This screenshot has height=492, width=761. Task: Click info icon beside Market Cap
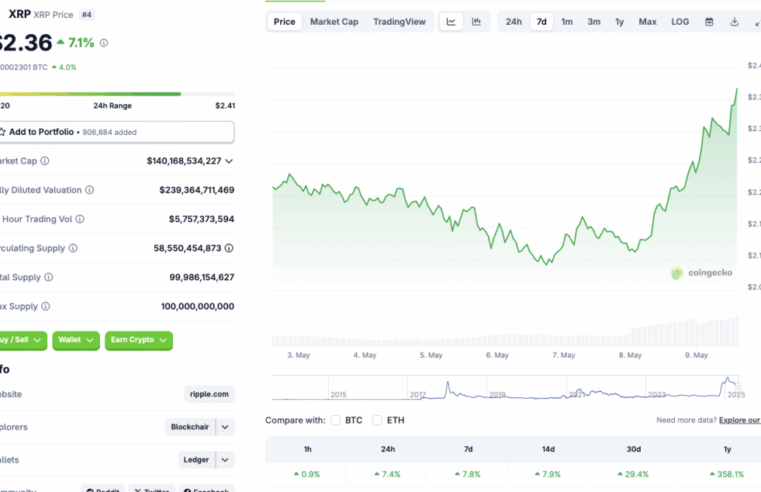pyautogui.click(x=45, y=161)
